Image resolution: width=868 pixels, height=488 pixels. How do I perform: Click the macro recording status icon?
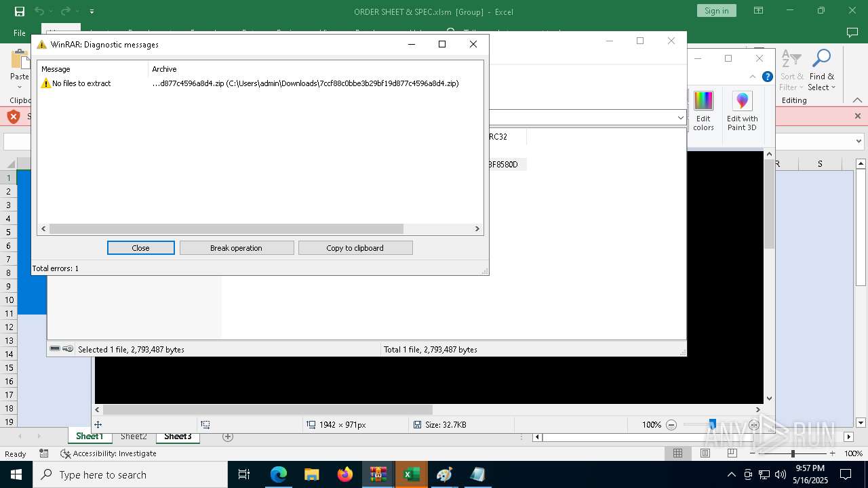pyautogui.click(x=43, y=453)
